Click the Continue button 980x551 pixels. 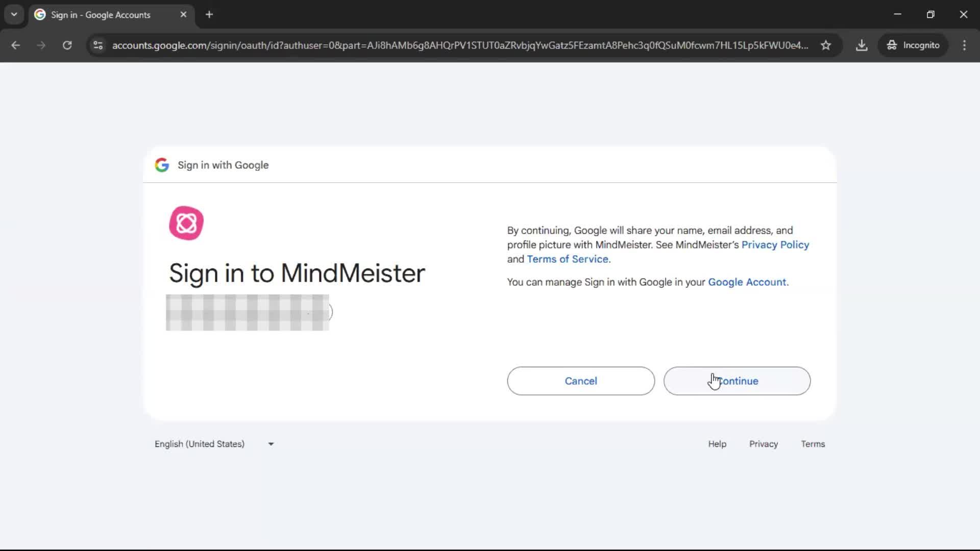coord(737,381)
